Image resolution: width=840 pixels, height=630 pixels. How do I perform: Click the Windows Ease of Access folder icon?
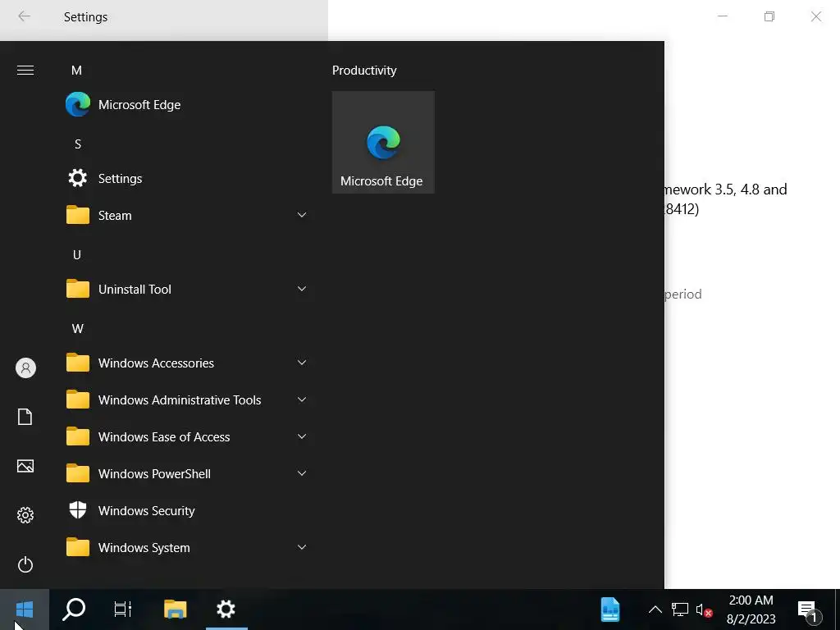tap(78, 437)
